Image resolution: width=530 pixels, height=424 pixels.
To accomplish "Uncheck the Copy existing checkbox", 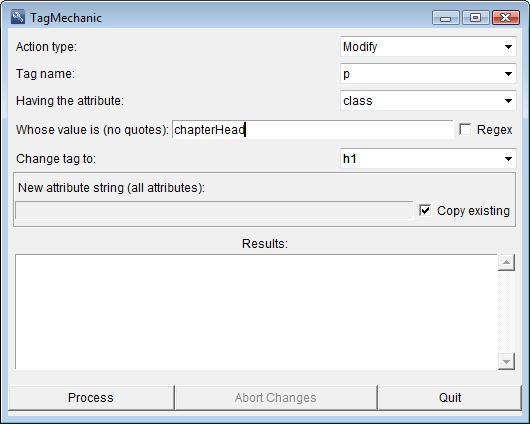I will [425, 210].
